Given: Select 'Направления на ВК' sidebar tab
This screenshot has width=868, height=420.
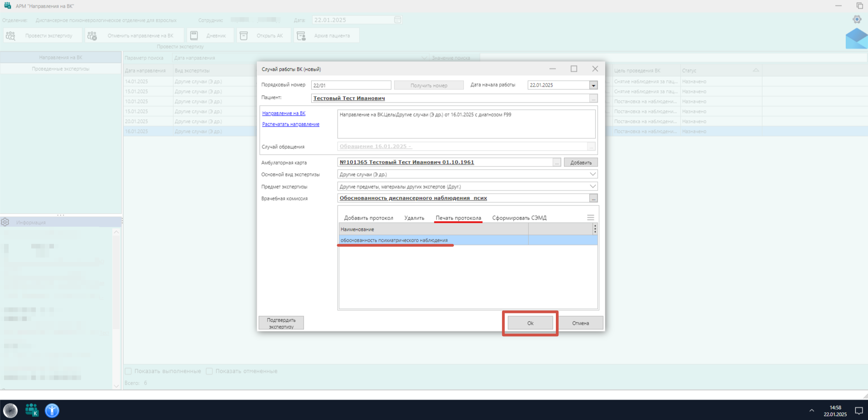Looking at the screenshot, I should [x=61, y=58].
